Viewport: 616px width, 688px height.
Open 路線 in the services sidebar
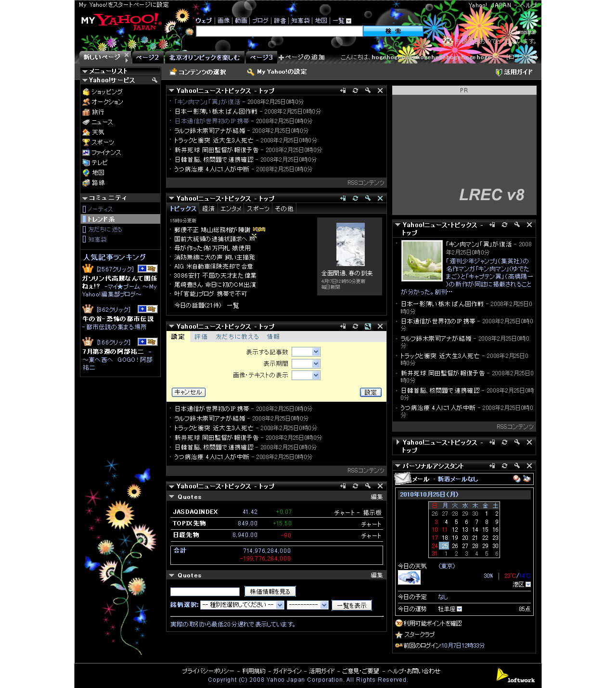(98, 183)
